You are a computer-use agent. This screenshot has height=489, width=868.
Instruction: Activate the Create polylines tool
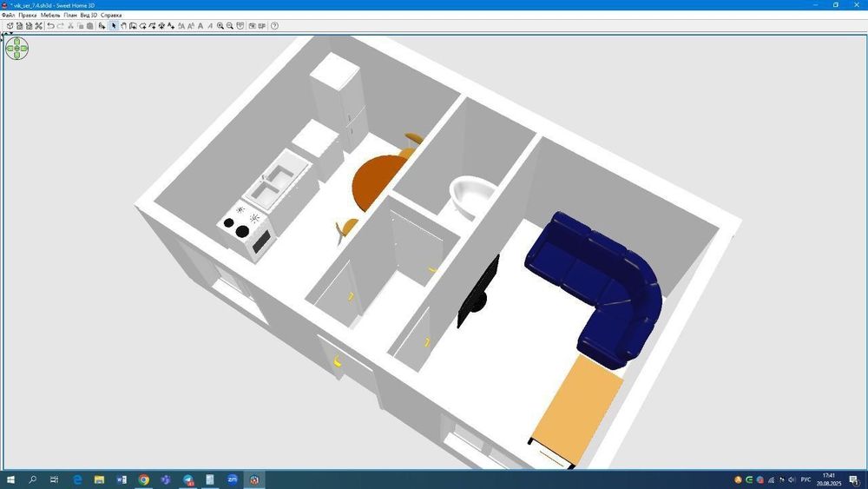pyautogui.click(x=152, y=26)
